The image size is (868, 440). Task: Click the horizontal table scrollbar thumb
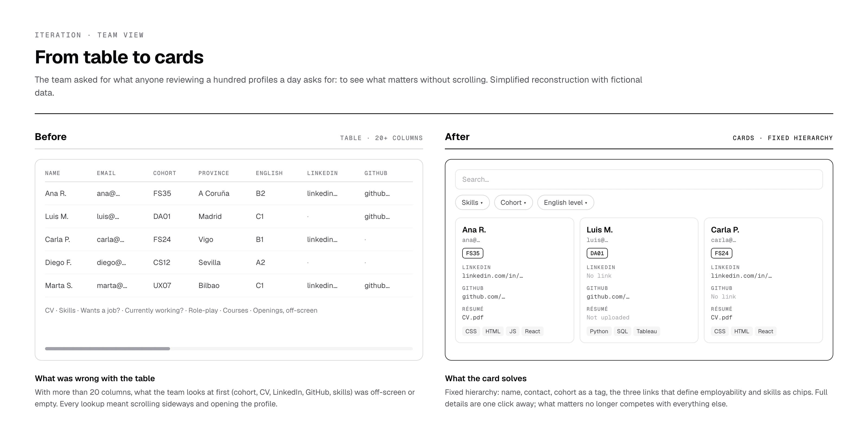(x=107, y=349)
